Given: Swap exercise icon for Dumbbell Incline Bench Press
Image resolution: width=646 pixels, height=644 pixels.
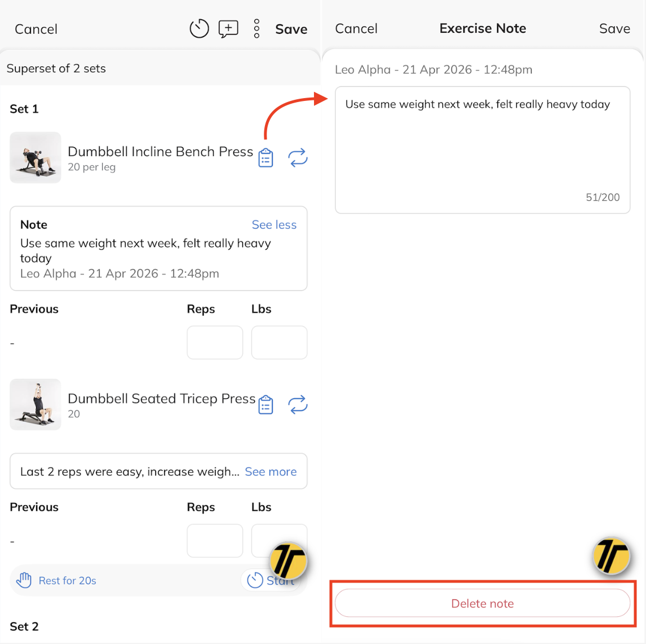Looking at the screenshot, I should 298,158.
